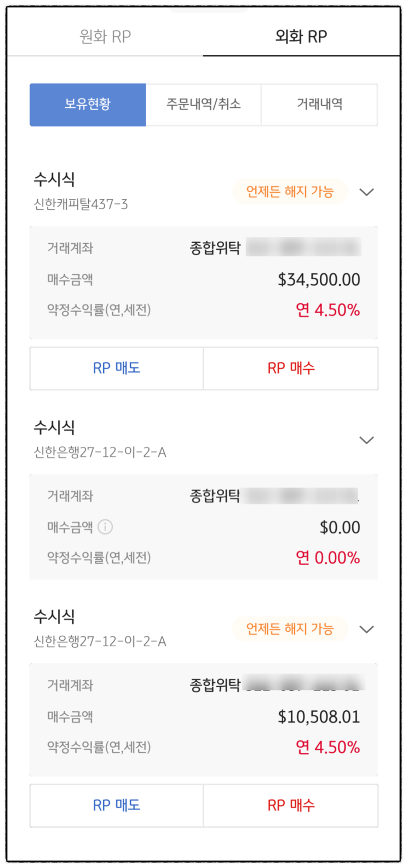Switch to the 원화 RP tab
This screenshot has height=868, width=407.
(105, 37)
